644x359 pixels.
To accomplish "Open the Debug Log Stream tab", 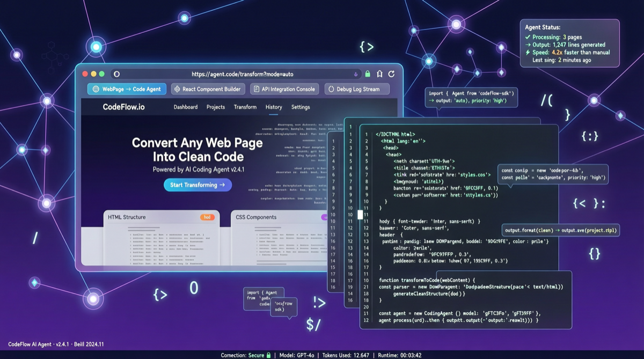I will click(357, 89).
